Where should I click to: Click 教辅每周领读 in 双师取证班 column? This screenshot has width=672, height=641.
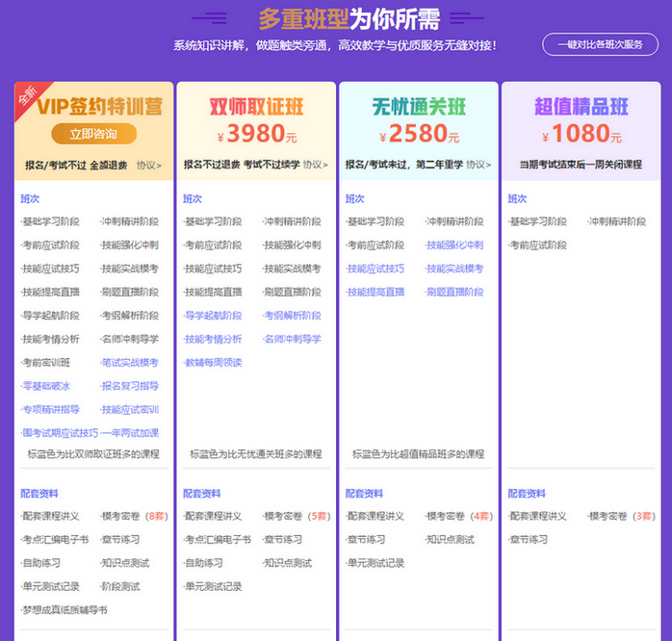212,363
